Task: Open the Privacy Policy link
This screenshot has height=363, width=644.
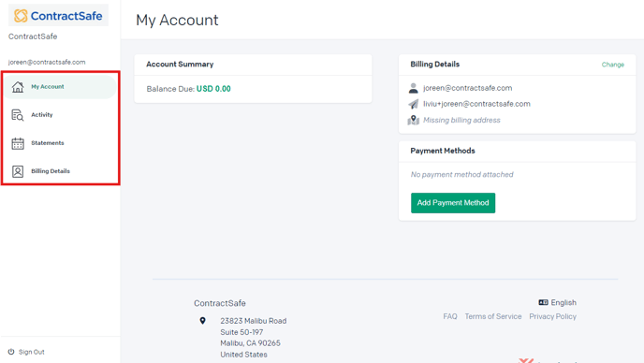Action: pos(552,316)
